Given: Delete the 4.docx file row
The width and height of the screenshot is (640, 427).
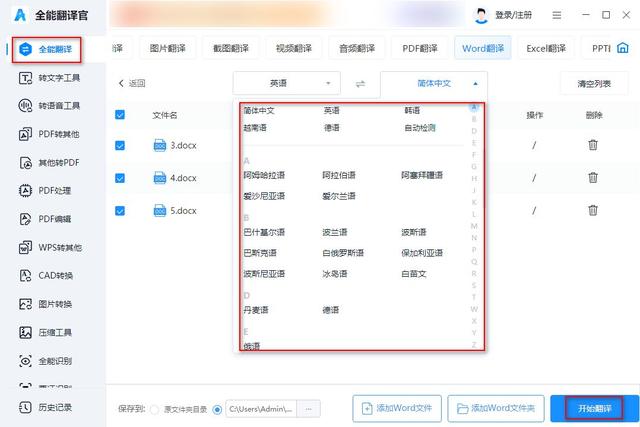Looking at the screenshot, I should (593, 178).
